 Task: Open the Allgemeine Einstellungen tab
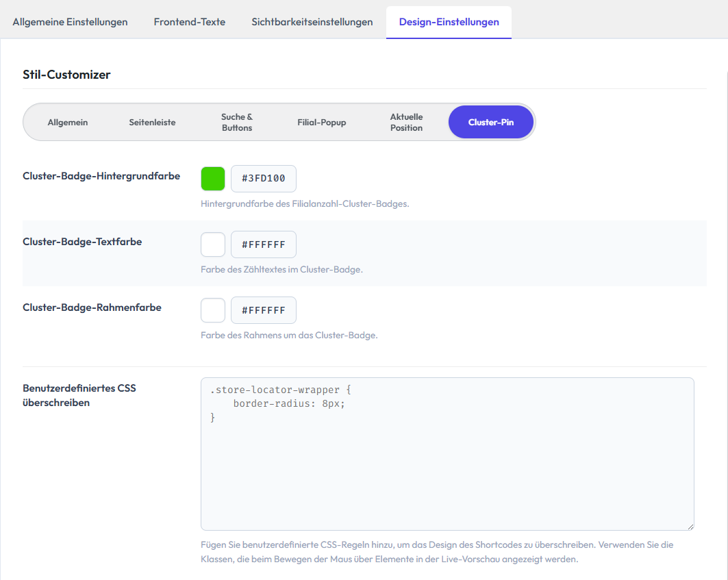(x=70, y=22)
